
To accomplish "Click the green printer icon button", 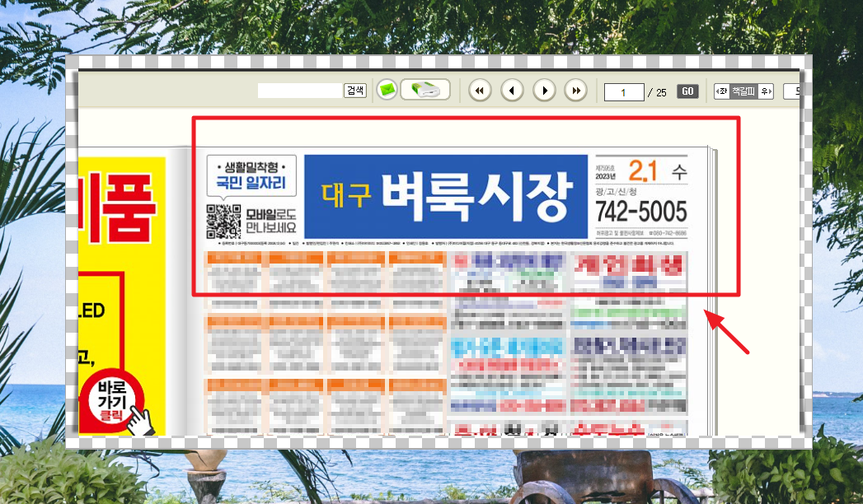I will (x=425, y=90).
